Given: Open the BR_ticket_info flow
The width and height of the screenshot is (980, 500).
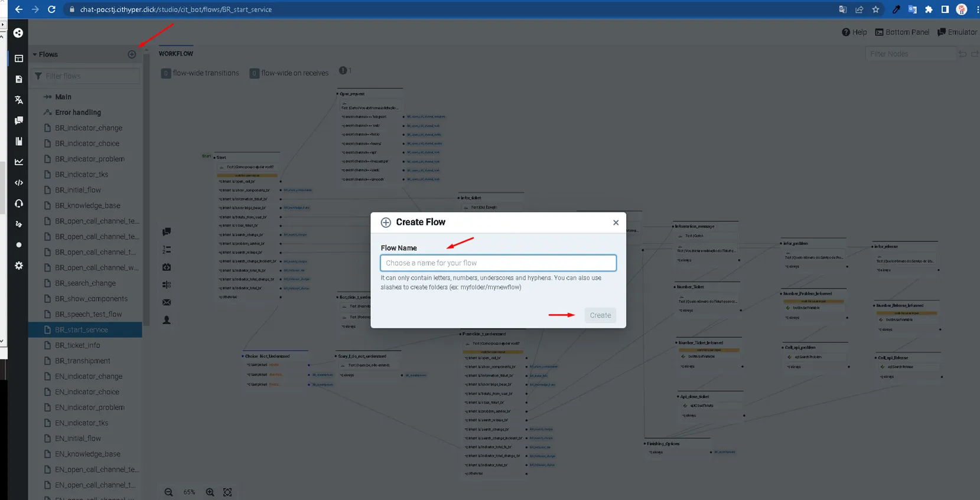Looking at the screenshot, I should pos(77,345).
